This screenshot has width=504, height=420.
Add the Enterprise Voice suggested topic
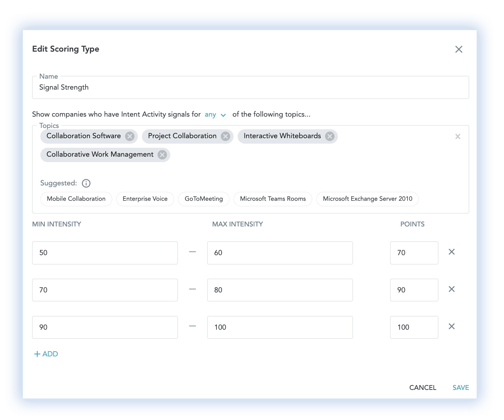coord(145,199)
